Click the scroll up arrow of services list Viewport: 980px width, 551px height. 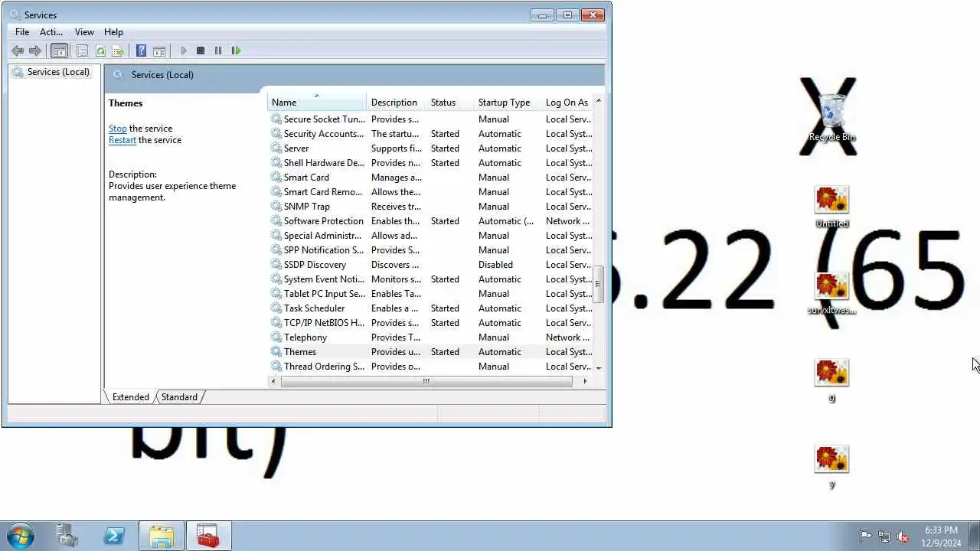coord(599,101)
